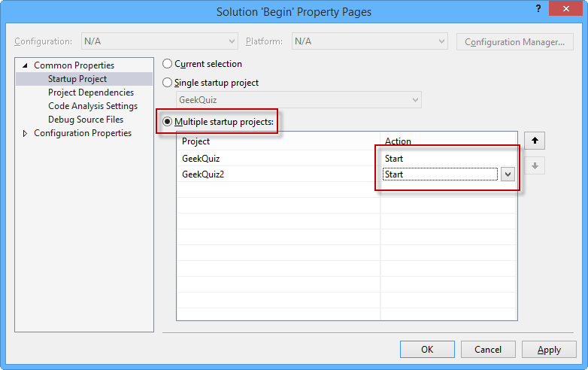Collapse the Common Properties tree node
Viewport: 588px width, 370px height.
[26, 65]
